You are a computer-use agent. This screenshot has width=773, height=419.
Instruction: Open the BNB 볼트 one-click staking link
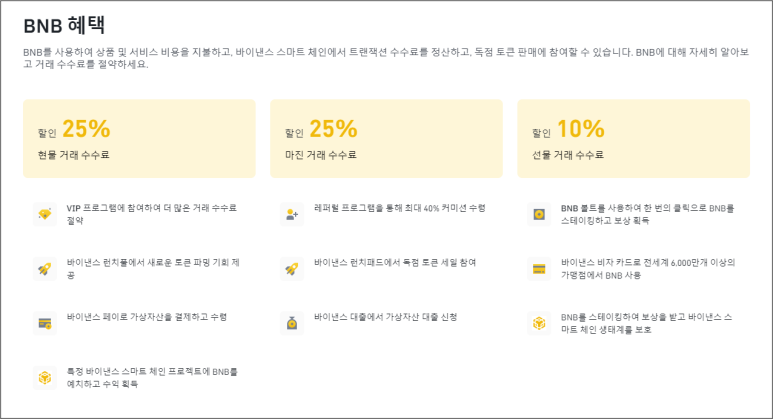click(647, 214)
